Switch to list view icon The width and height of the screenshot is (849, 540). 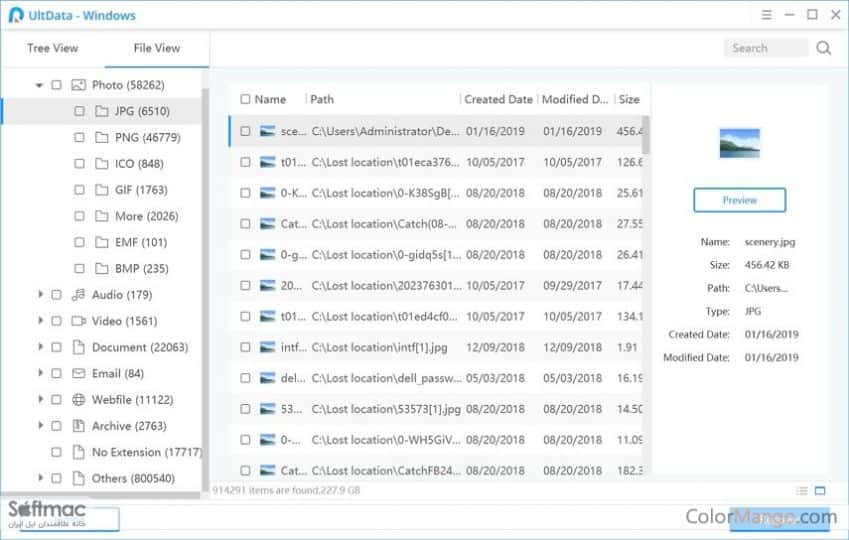[802, 491]
